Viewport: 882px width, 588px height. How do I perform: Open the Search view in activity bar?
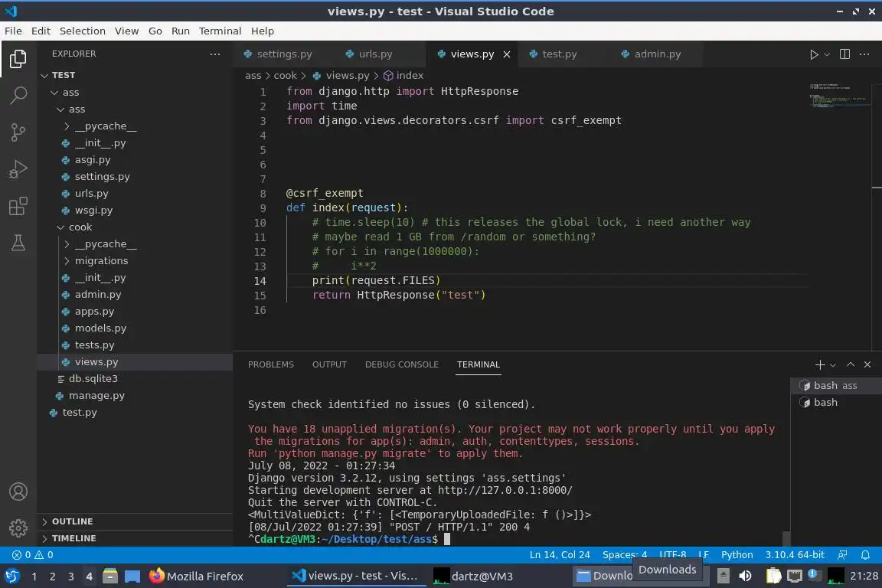pos(18,95)
